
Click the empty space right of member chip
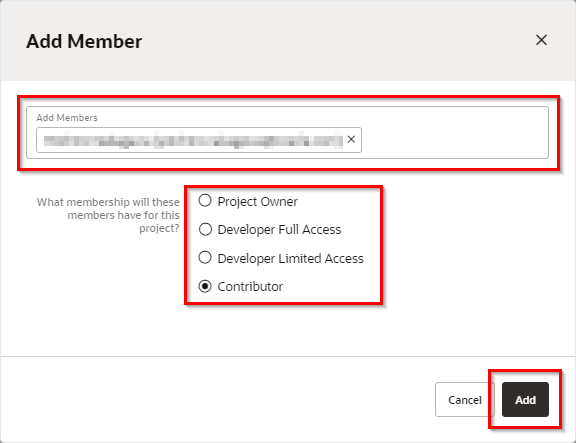tap(454, 140)
